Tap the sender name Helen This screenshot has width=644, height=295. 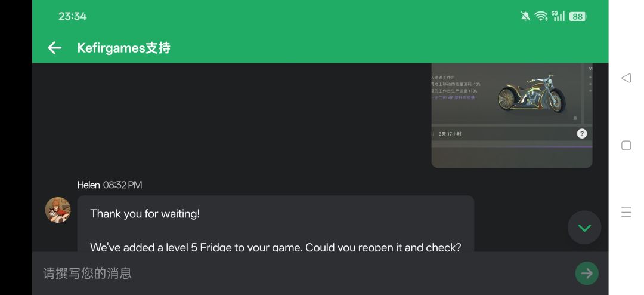[88, 185]
